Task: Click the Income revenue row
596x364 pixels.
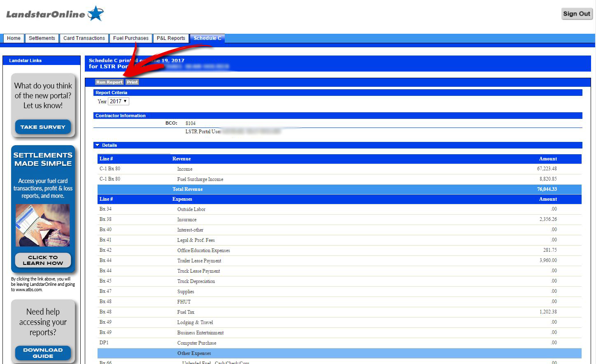Action: (340, 169)
